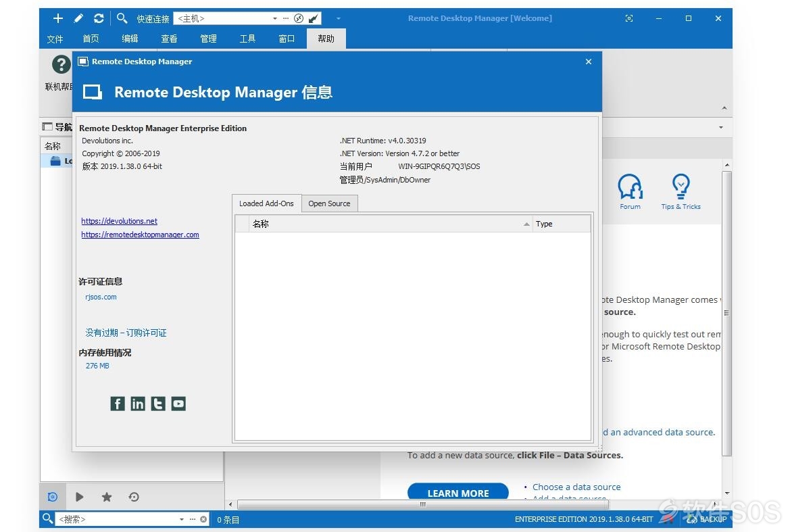Switch to the 管理 ribbon tab
The height and width of the screenshot is (532, 792).
pos(208,39)
